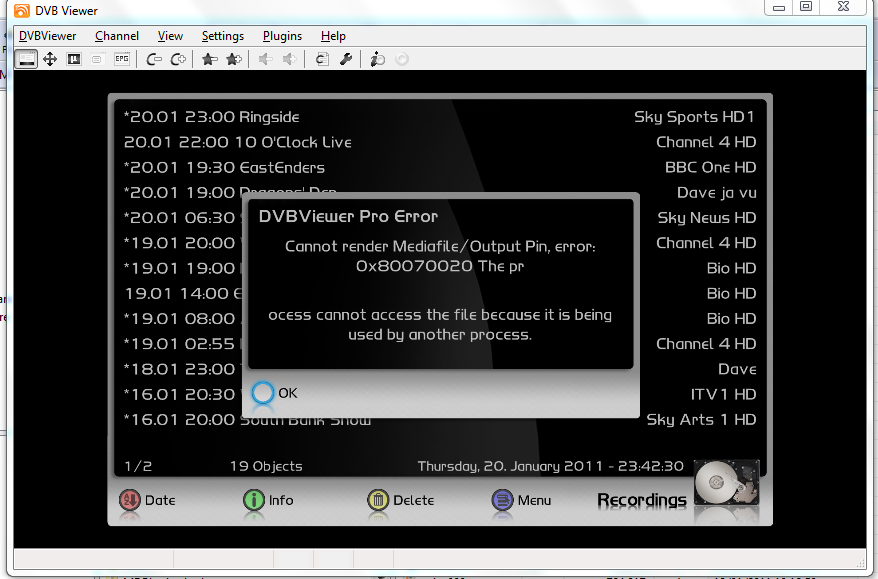Open options with the wrench icon
The width and height of the screenshot is (878, 579).
[x=345, y=59]
